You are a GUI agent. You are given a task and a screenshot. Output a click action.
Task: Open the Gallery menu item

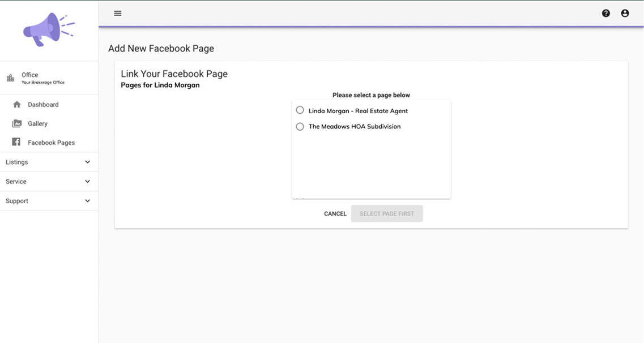(38, 123)
